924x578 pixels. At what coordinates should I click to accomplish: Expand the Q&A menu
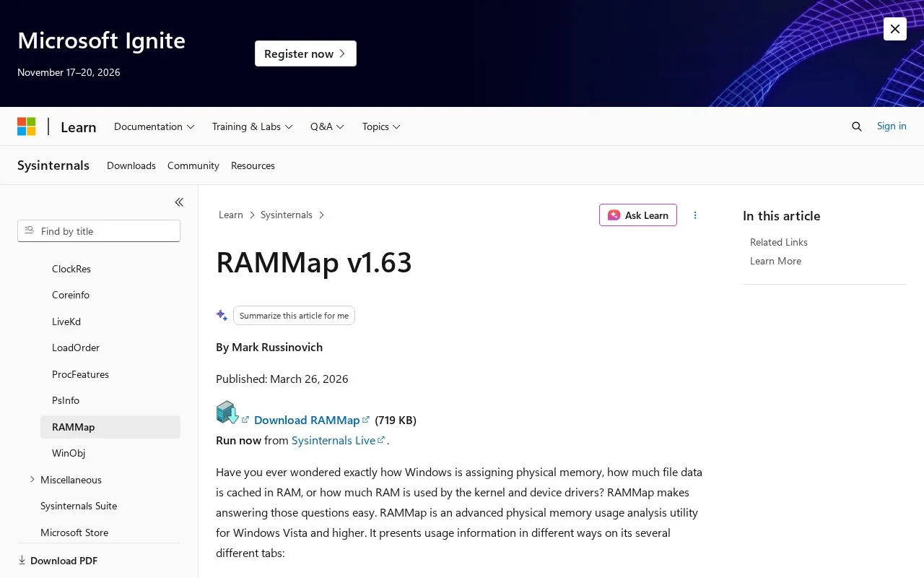[x=327, y=126]
